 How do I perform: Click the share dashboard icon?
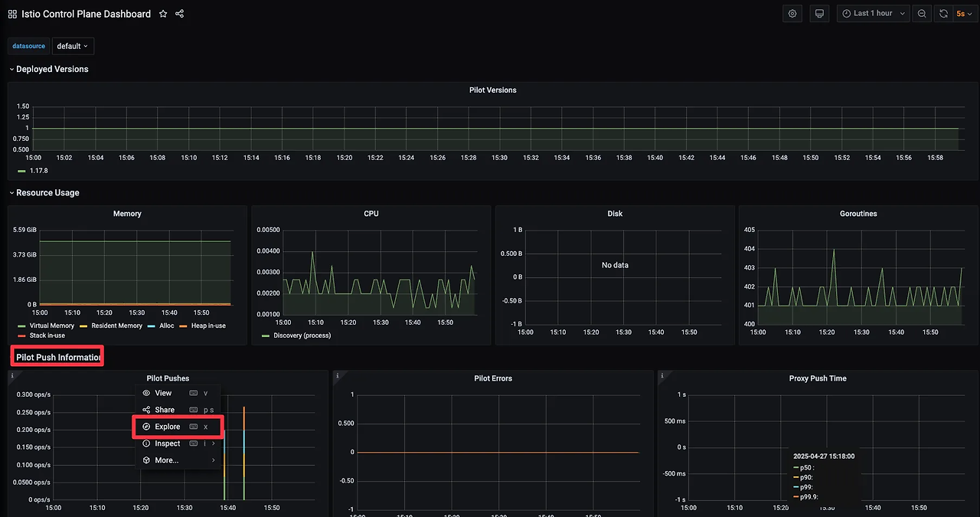(179, 14)
